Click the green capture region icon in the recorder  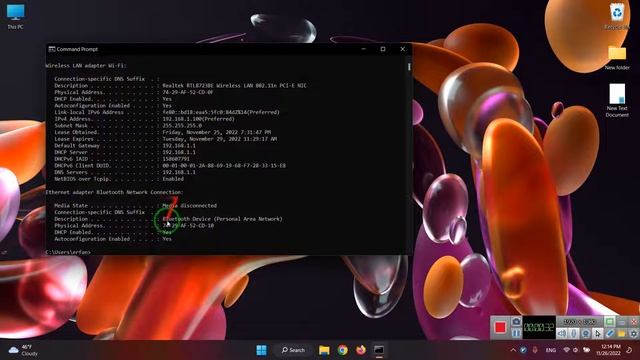click(x=610, y=322)
